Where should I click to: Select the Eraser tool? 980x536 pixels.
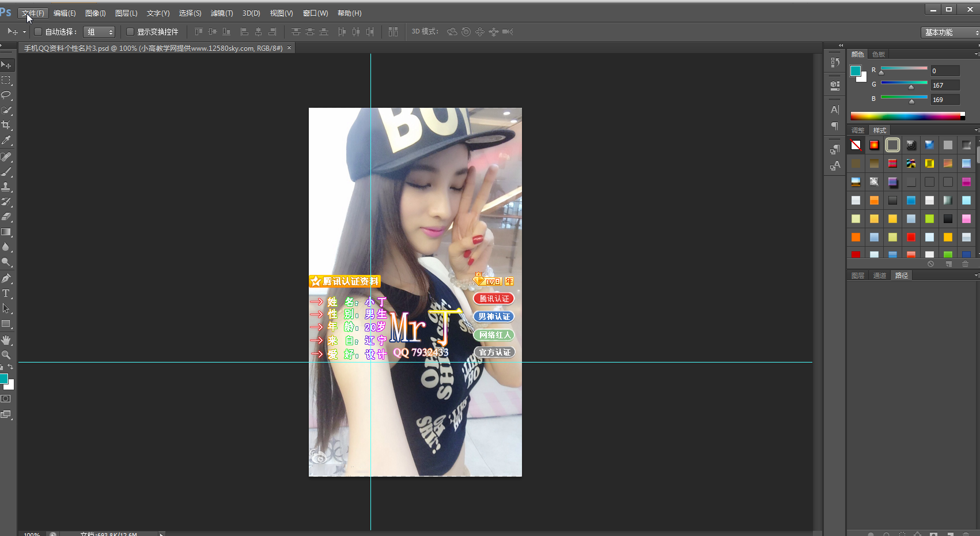(6, 217)
